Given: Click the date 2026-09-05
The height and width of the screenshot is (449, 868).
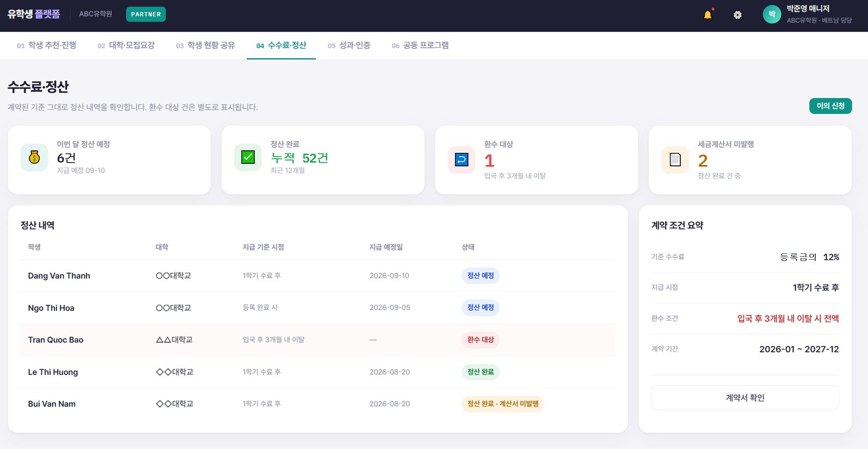Looking at the screenshot, I should [390, 307].
